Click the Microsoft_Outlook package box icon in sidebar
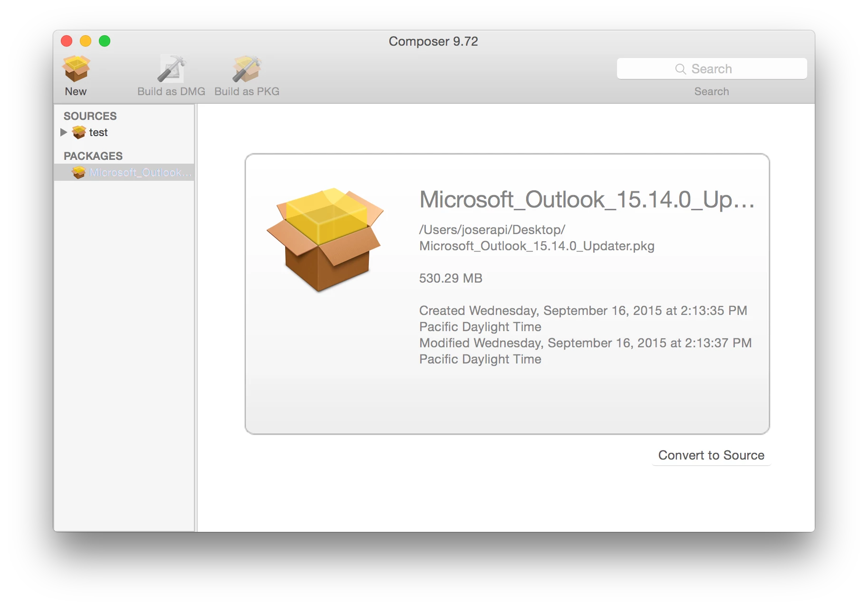 [x=78, y=172]
